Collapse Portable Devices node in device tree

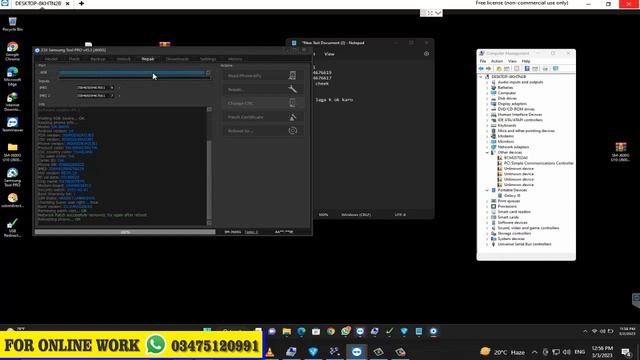pos(487,190)
